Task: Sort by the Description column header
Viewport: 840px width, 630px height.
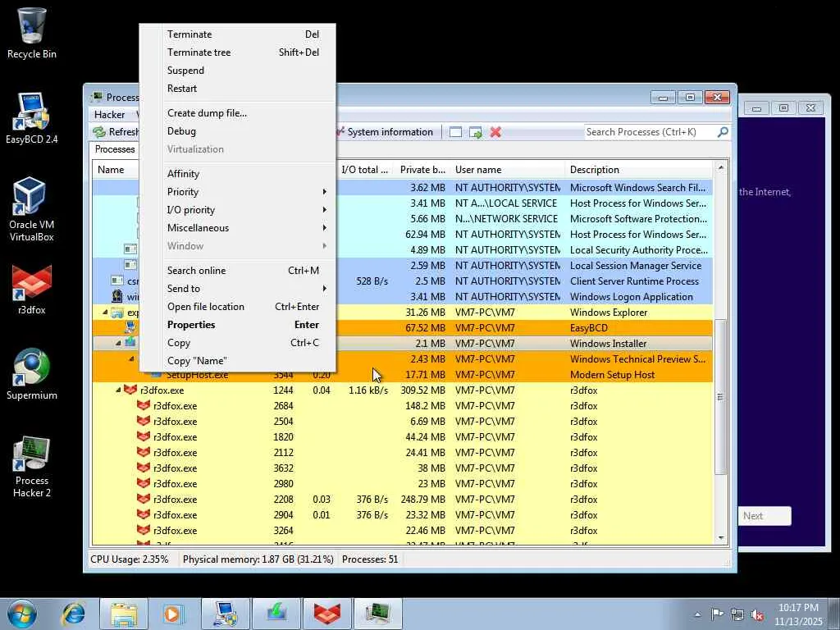Action: (639, 170)
